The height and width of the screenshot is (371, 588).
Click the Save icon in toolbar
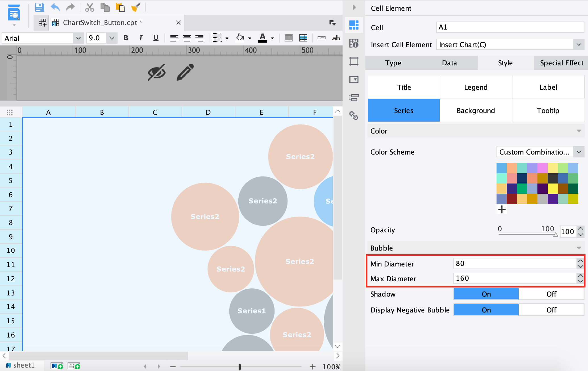click(39, 7)
